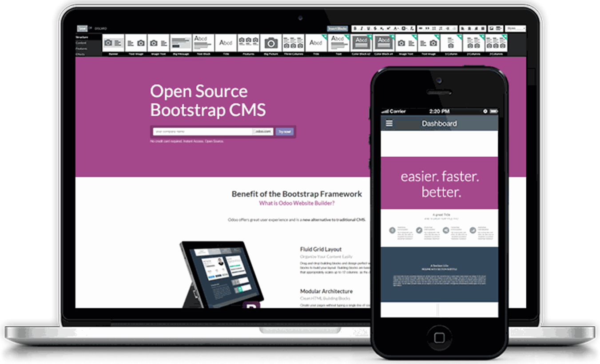Image resolution: width=600 pixels, height=364 pixels.
Task: Toggle underline formatting in editor toolbar
Action: (x=369, y=29)
